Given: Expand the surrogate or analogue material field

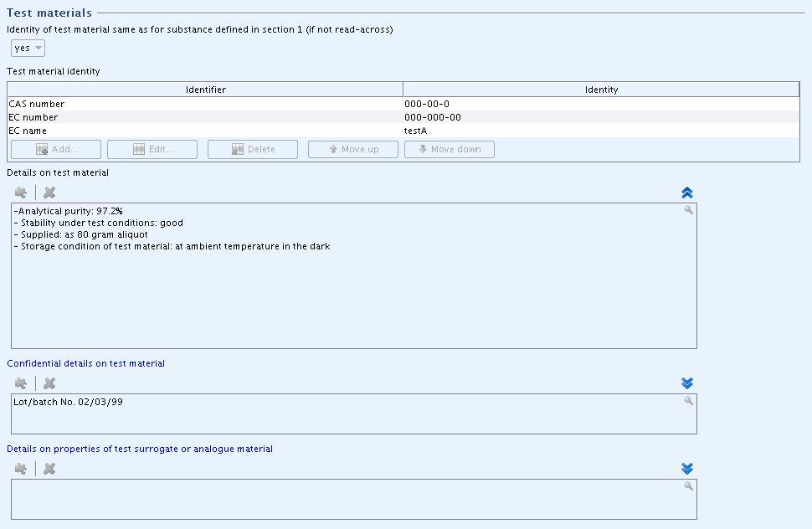Looking at the screenshot, I should pos(687,469).
